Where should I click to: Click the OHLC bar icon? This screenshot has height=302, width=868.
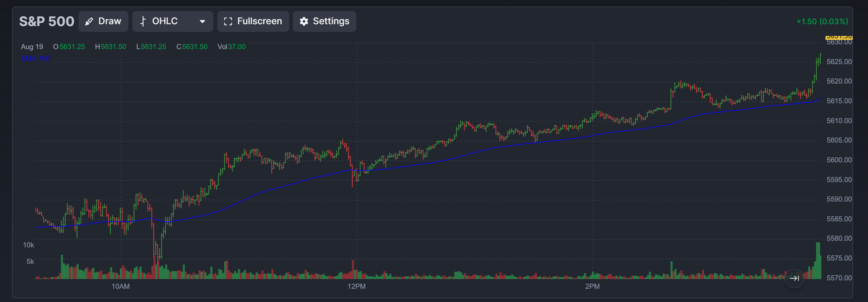143,22
